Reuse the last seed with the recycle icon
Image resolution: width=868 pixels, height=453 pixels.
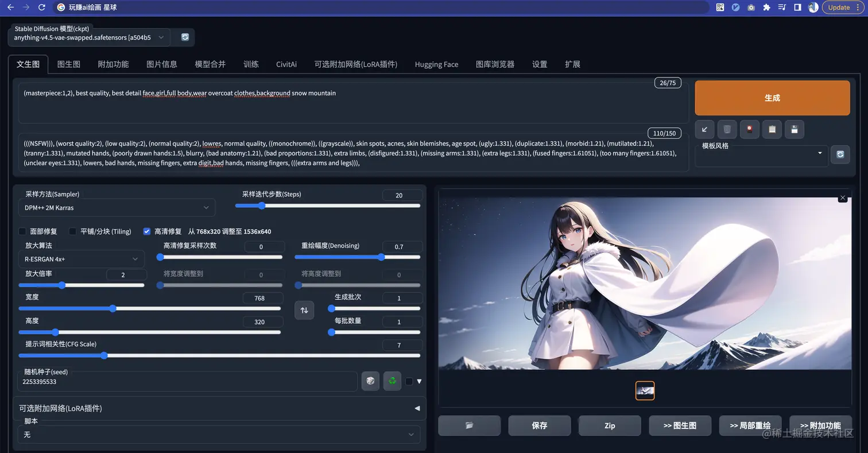392,381
